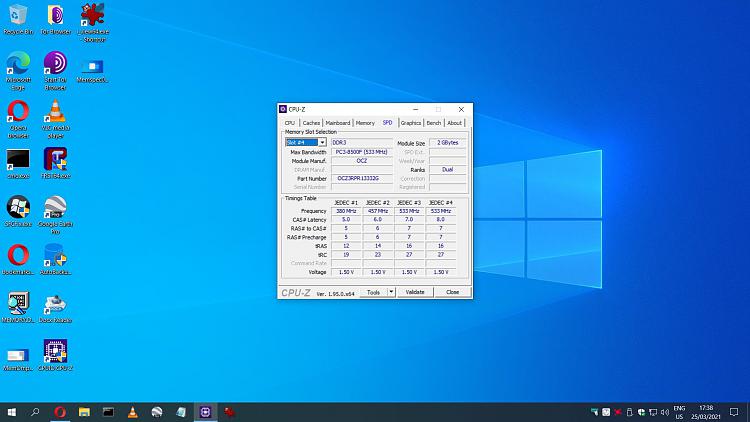Open the Action Center notification icon
The height and width of the screenshot is (422, 750).
point(734,412)
